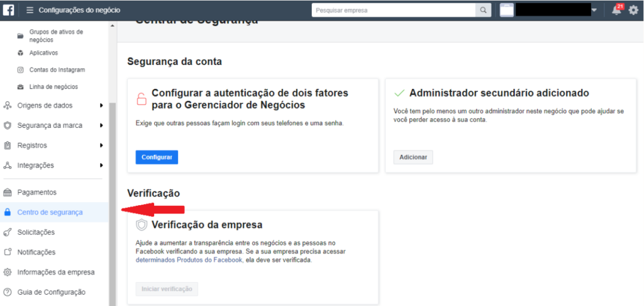Open the notifications bell icon
The image size is (644, 306).
coord(616,10)
